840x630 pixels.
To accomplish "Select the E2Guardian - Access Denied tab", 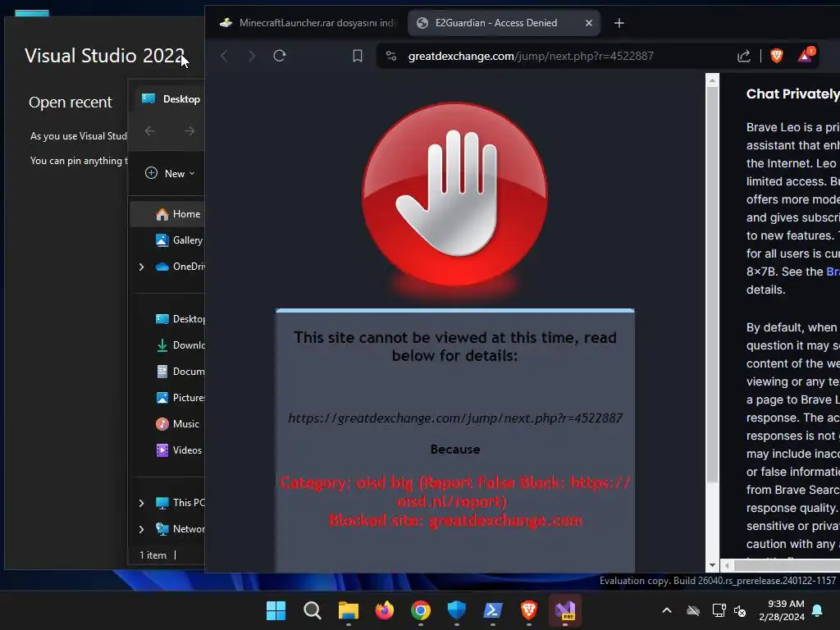I will [x=504, y=23].
